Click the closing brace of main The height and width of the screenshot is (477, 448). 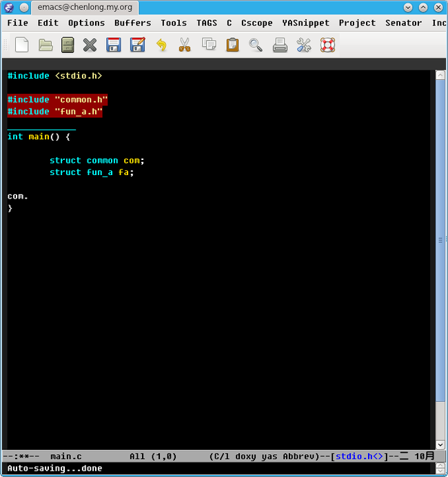[x=10, y=208]
